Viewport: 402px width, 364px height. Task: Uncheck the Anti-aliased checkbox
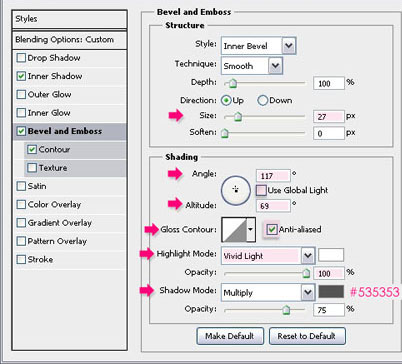[272, 229]
